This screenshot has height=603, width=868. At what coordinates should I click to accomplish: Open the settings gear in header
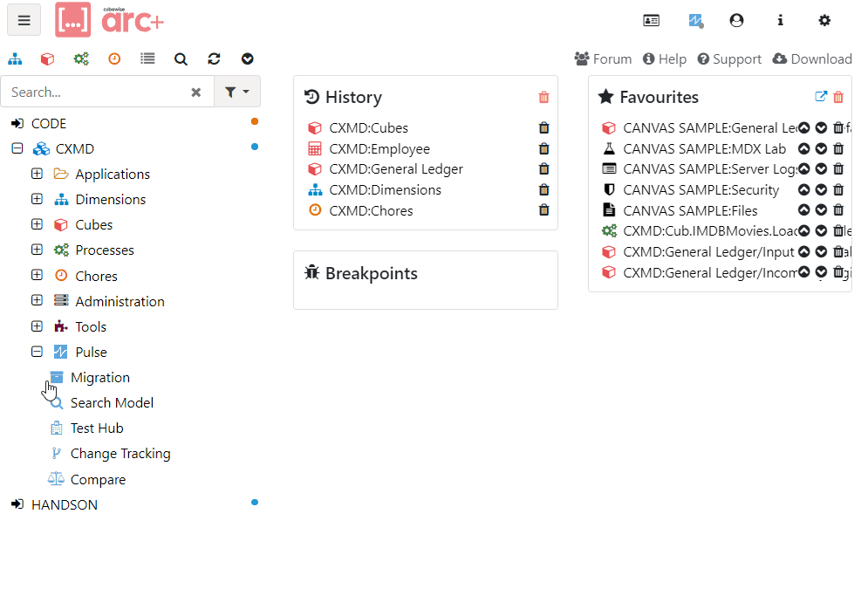coord(824,21)
